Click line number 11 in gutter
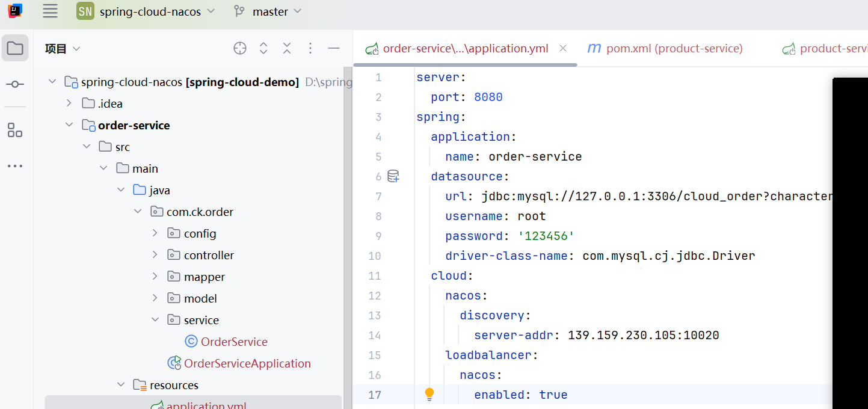The height and width of the screenshot is (409, 868). [375, 275]
